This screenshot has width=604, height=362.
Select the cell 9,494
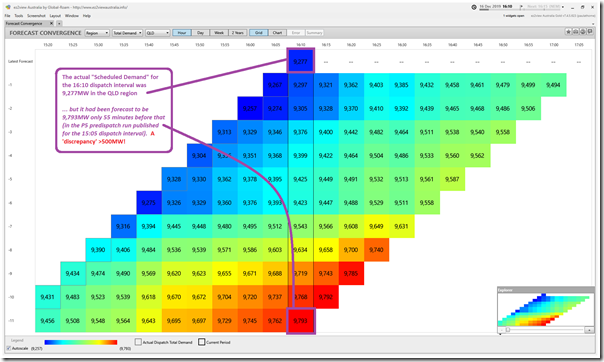pyautogui.click(x=553, y=85)
